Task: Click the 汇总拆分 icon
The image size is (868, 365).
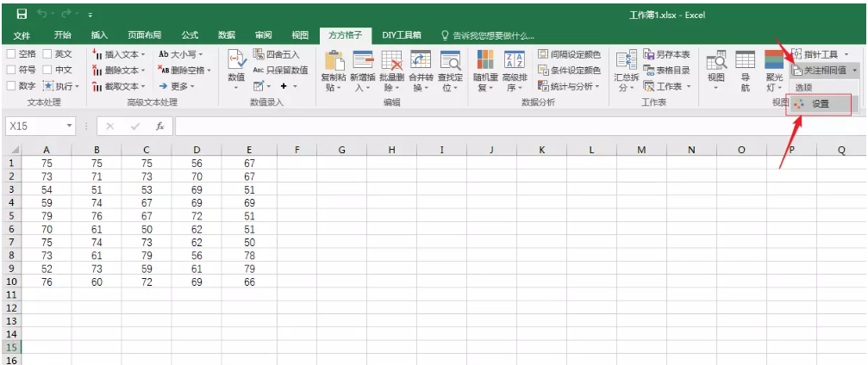Action: [625, 61]
